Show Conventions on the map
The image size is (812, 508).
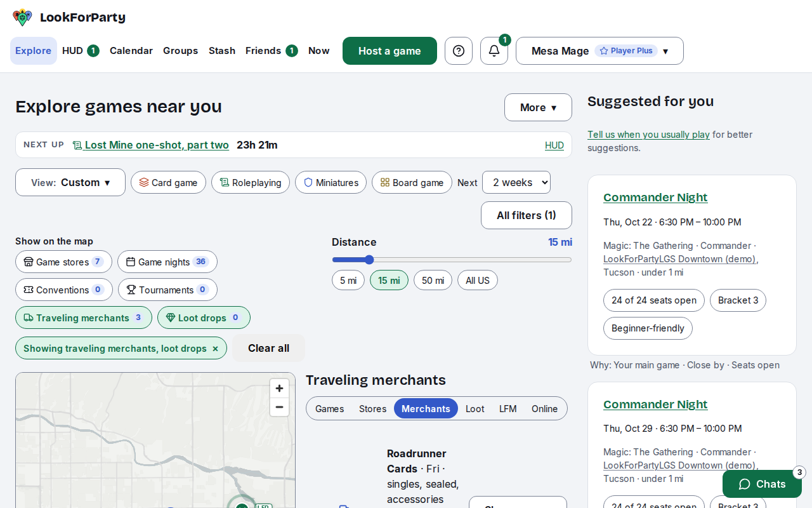pos(64,290)
